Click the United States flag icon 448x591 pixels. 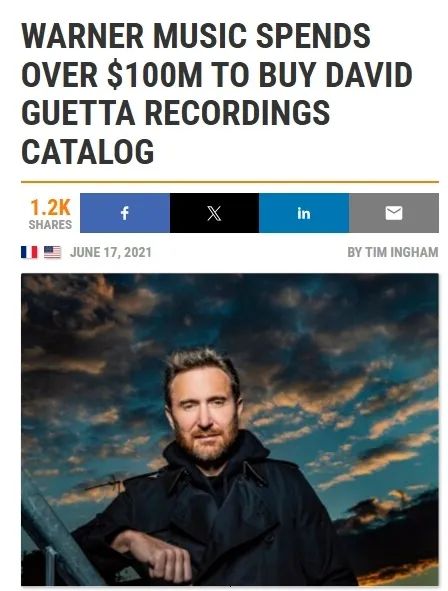[x=52, y=252]
